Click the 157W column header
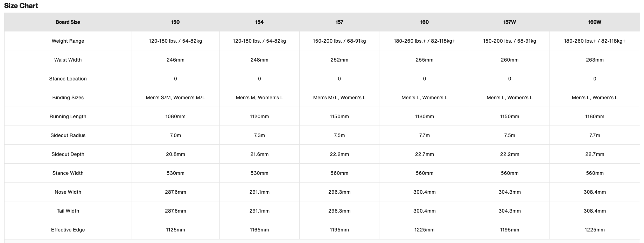Screen dimensions: 644x243 510,22
